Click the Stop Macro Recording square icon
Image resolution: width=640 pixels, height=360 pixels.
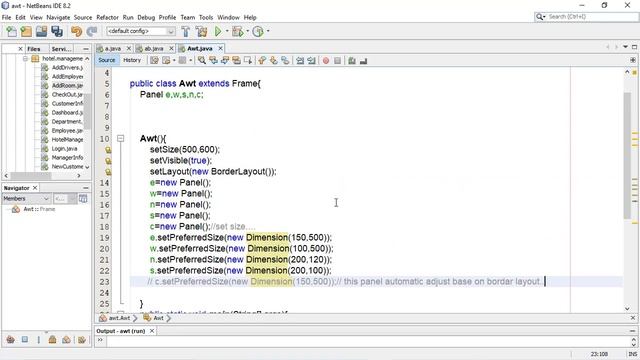point(337,60)
